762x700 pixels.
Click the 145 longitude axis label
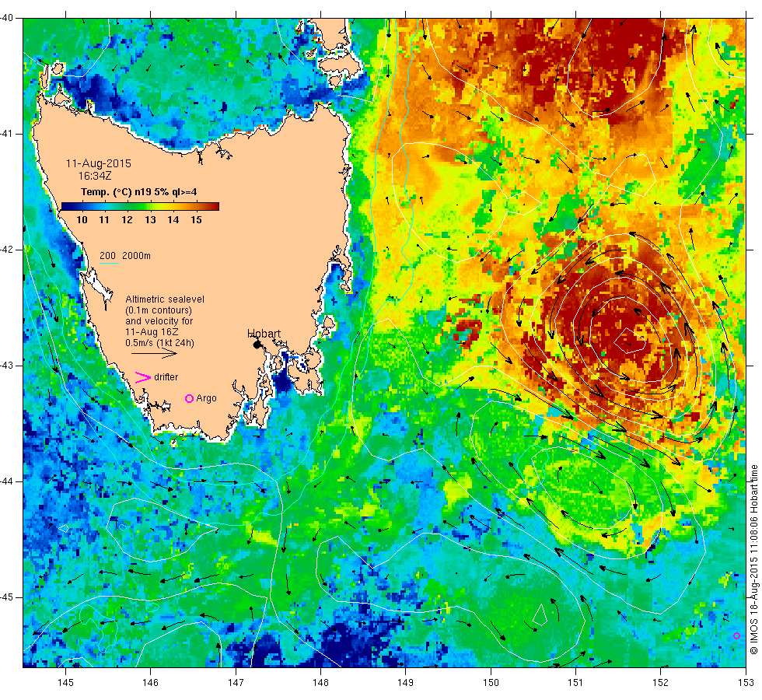(x=65, y=683)
